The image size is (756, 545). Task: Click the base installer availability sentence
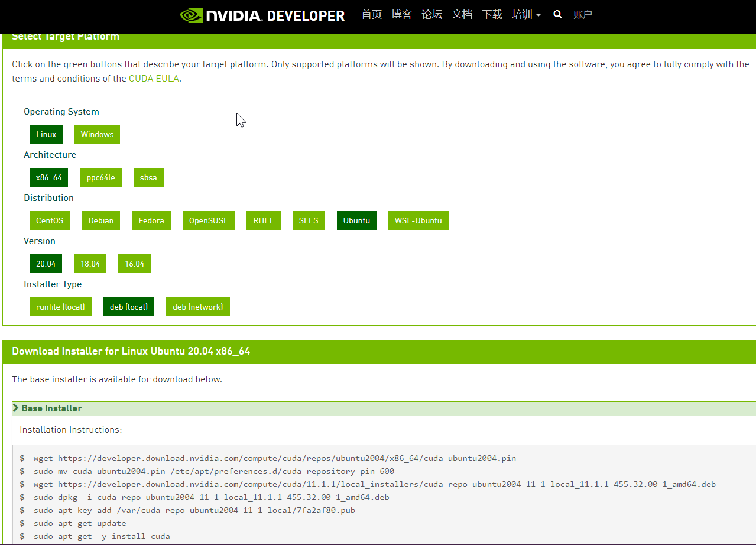(x=117, y=379)
